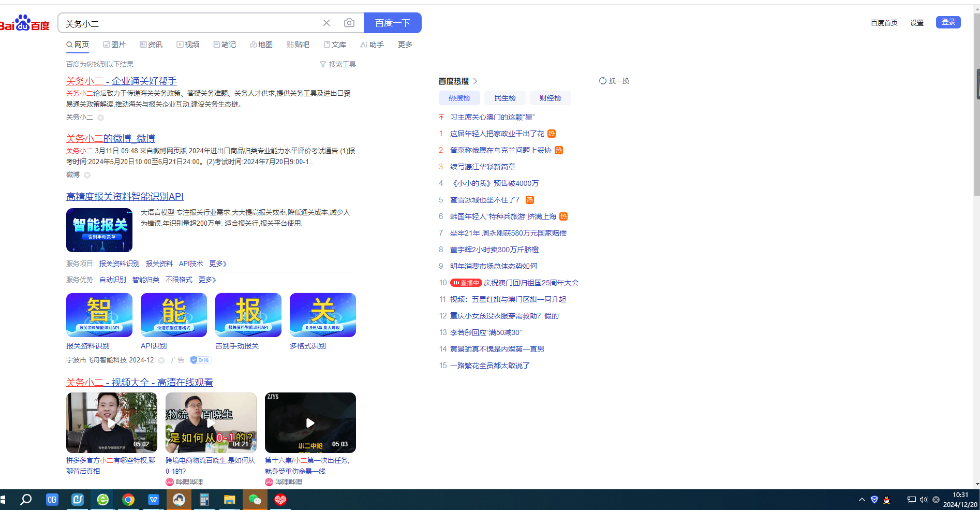Play the 跨境电商物流百晓生 video
Viewport: 980px width, 510px height.
point(211,422)
